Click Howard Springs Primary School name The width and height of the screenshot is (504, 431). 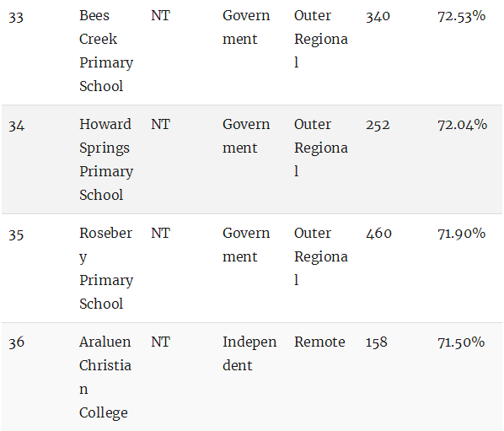click(x=106, y=159)
